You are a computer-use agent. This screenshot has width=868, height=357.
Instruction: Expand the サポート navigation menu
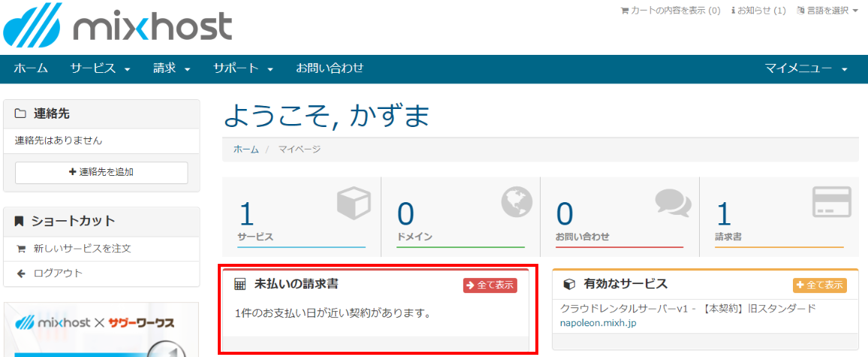pos(243,68)
